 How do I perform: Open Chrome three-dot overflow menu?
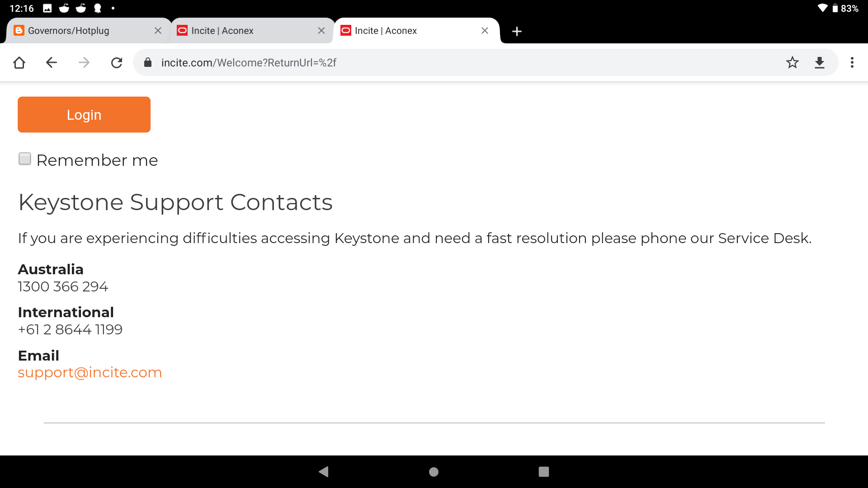tap(852, 62)
